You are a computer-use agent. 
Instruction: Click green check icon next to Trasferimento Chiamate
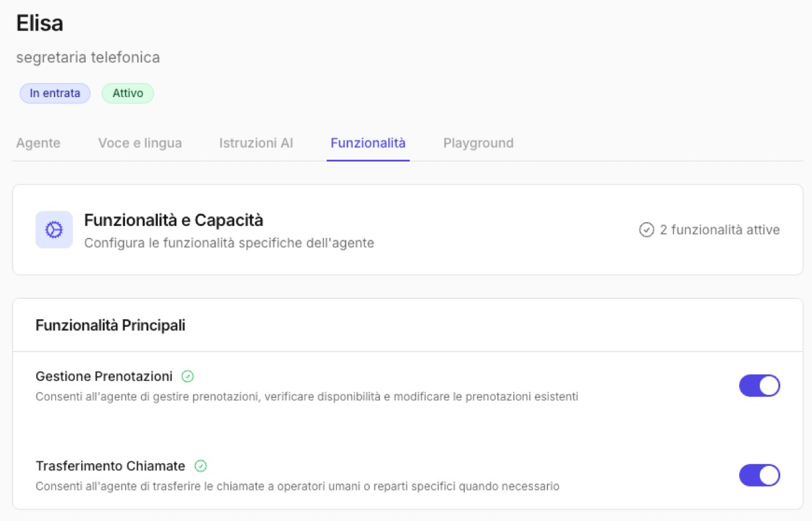click(200, 466)
